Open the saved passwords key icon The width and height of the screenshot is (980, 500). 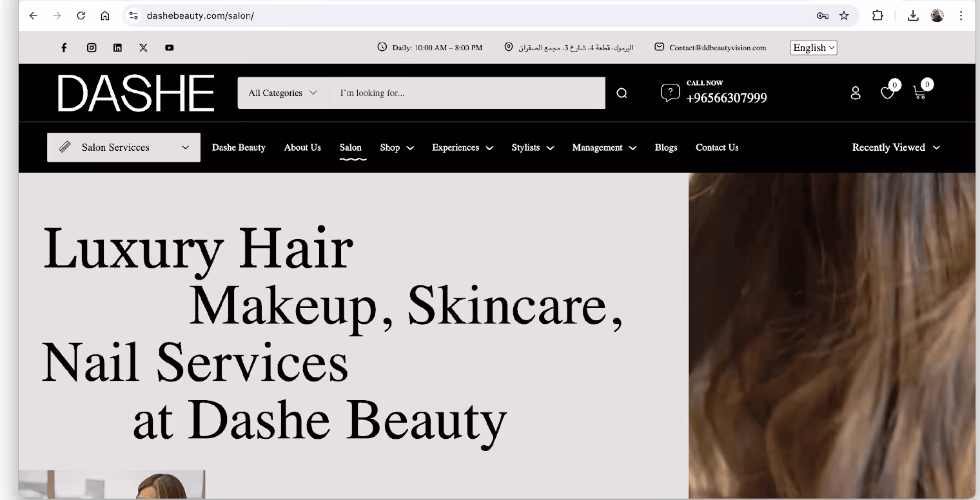coord(822,15)
